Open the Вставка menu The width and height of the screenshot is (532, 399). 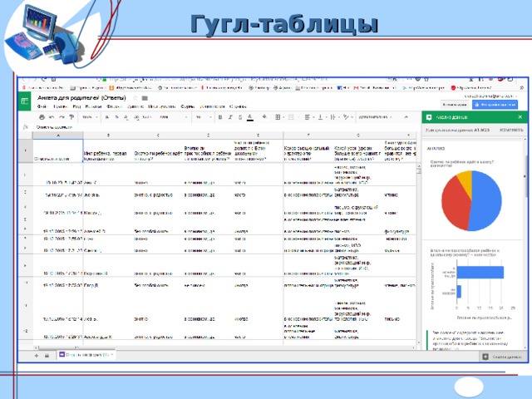[x=93, y=106]
